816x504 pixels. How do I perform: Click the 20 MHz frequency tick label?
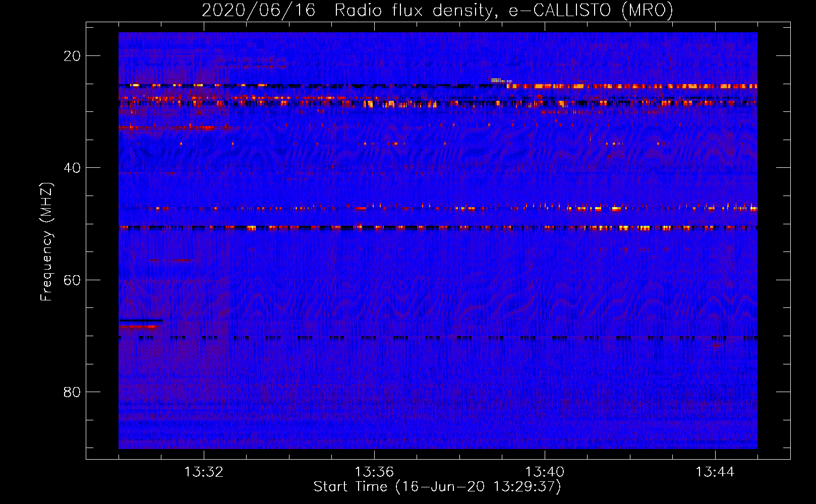[x=72, y=56]
